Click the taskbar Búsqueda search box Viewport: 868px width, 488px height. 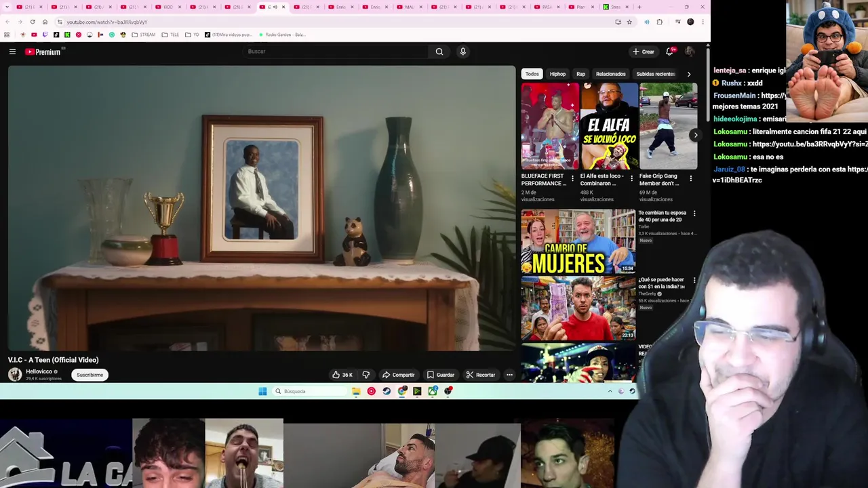309,391
